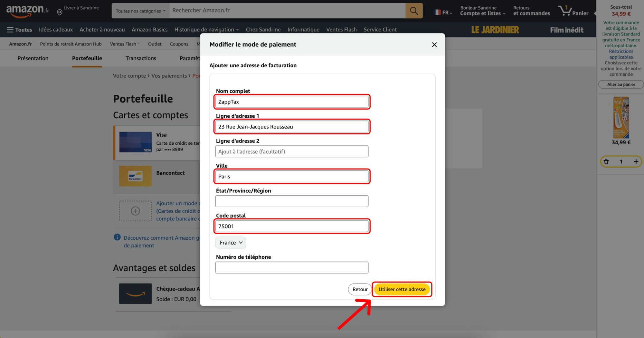This screenshot has height=338, width=644.
Task: Open Toutes nos catégories dropdown
Action: [140, 11]
